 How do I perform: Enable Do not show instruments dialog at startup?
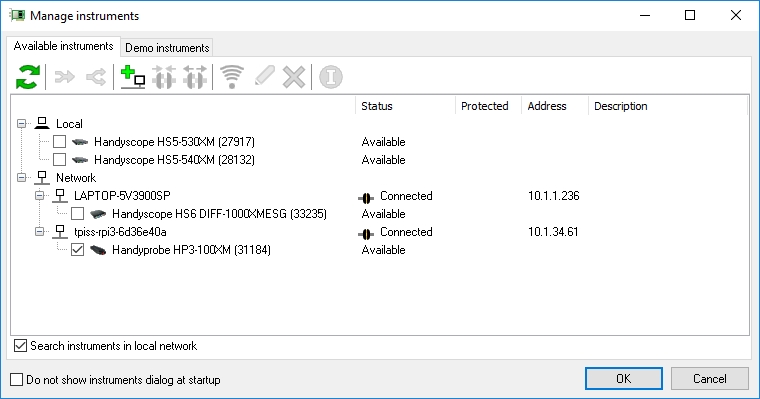(16, 380)
